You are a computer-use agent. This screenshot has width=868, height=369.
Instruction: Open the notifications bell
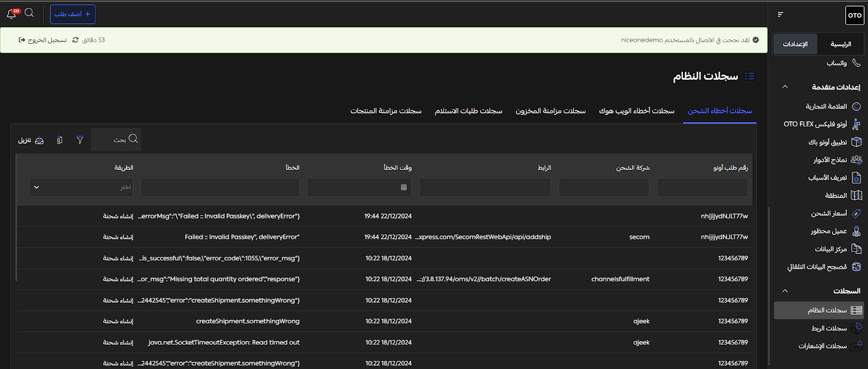tap(11, 14)
